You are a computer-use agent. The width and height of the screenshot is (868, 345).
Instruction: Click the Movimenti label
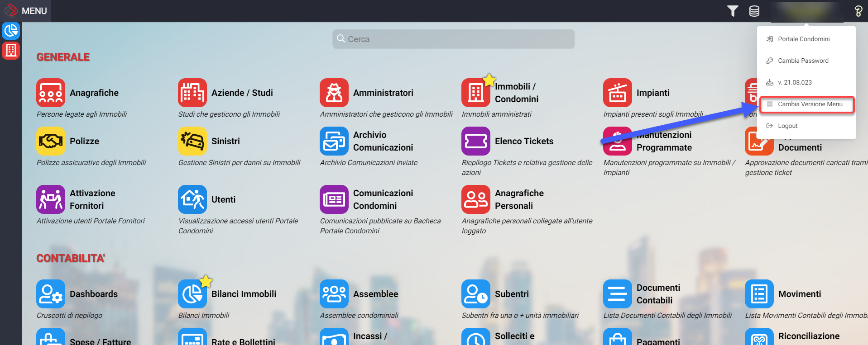click(800, 294)
